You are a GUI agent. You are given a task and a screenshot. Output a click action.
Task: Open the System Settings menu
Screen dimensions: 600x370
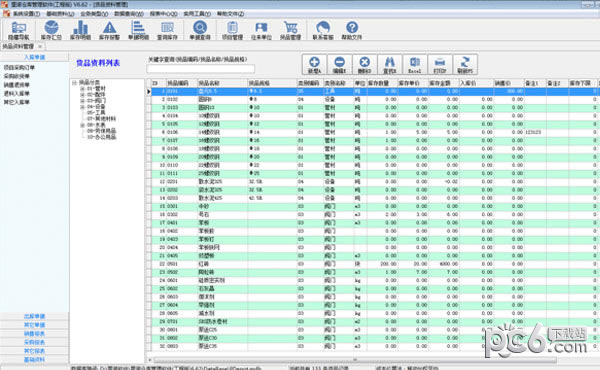point(26,14)
